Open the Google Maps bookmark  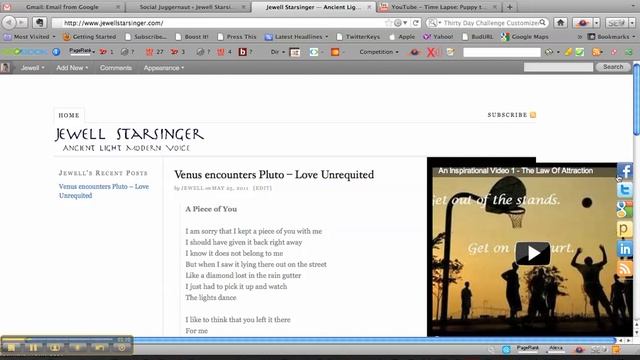(524, 37)
